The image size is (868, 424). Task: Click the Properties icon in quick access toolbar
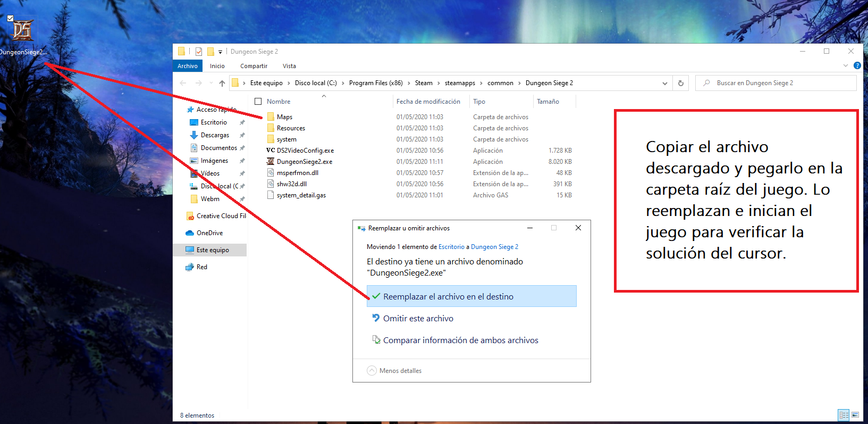(199, 52)
